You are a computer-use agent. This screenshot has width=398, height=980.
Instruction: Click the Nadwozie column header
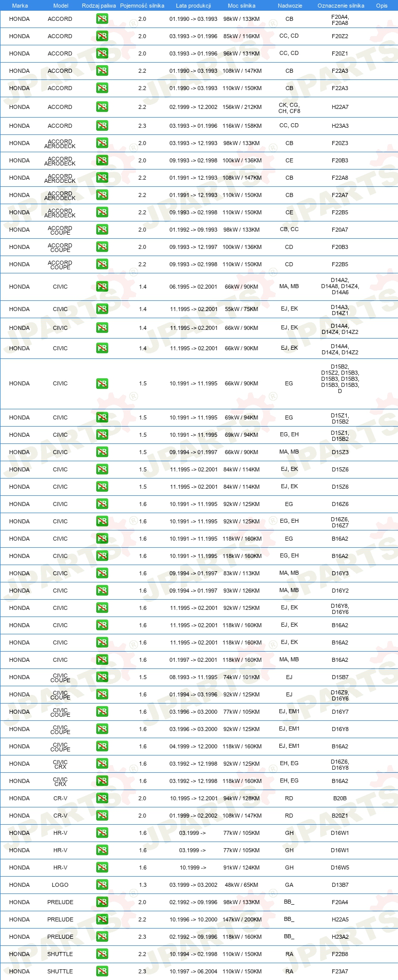[x=290, y=6]
